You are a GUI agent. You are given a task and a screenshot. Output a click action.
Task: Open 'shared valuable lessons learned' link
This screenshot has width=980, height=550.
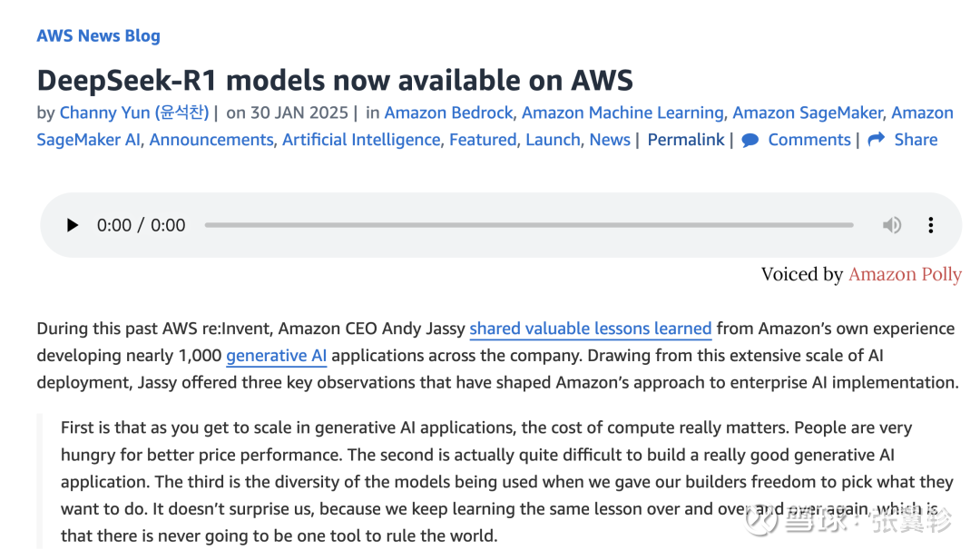coord(591,329)
